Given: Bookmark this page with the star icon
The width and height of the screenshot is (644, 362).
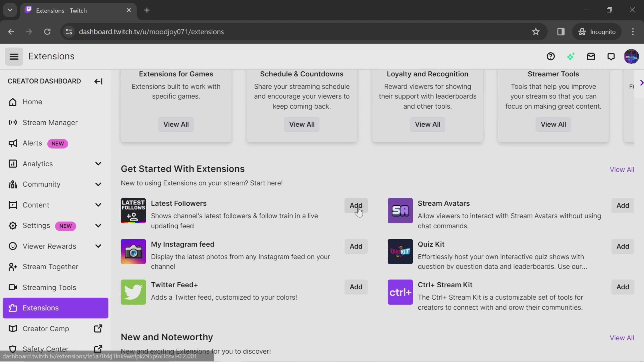Looking at the screenshot, I should [535, 32].
